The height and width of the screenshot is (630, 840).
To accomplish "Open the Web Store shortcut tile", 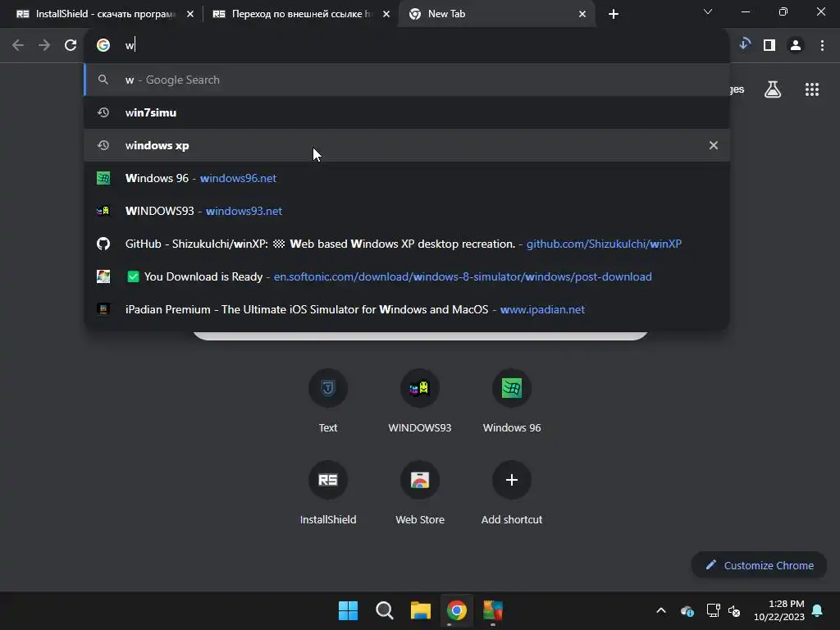I will pyautogui.click(x=419, y=492).
